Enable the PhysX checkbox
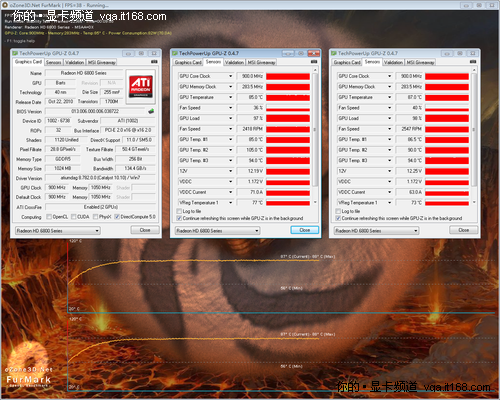 [x=95, y=217]
